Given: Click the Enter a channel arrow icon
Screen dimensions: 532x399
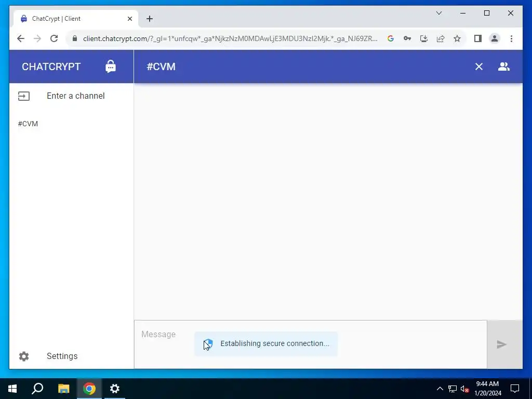Looking at the screenshot, I should click(x=24, y=96).
